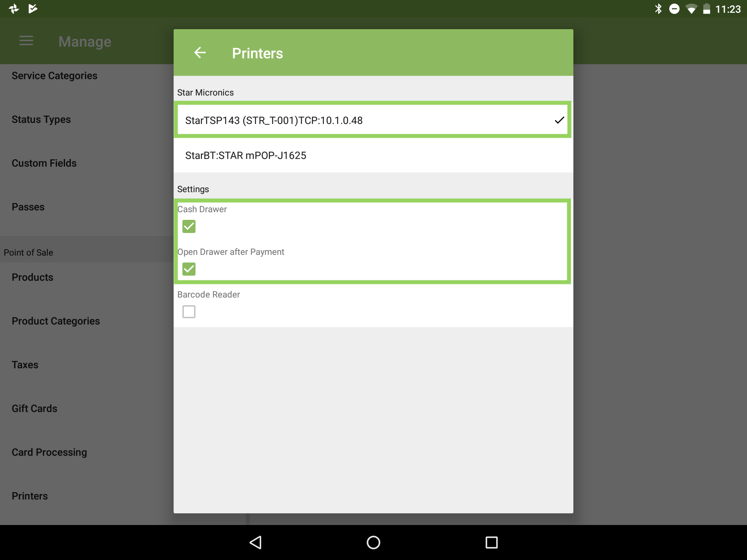Open recent apps square button

click(491, 542)
